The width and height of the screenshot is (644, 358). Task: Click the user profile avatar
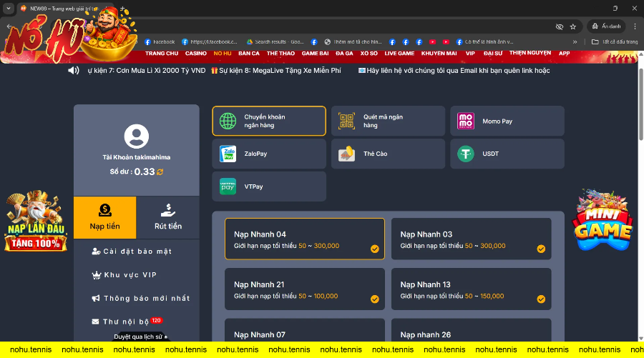tap(136, 136)
